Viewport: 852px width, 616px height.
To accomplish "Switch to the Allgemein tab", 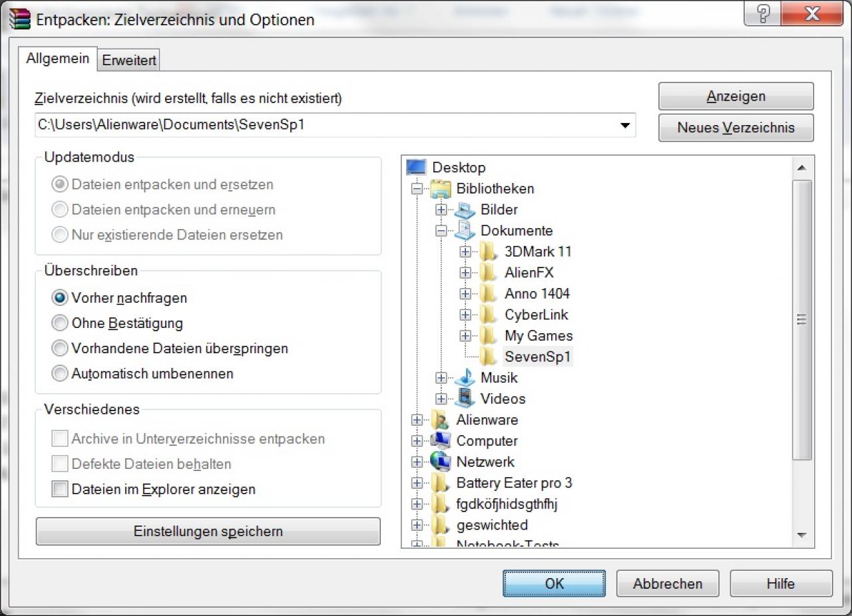I will [58, 59].
